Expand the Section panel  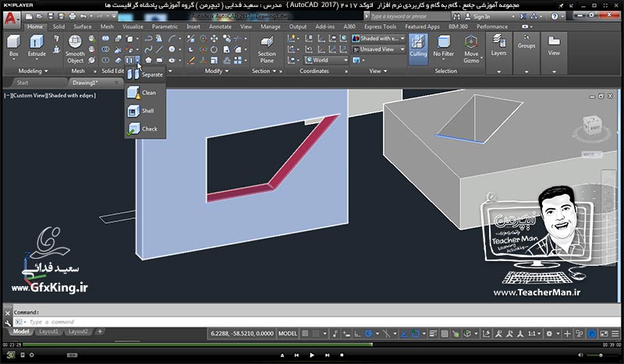coord(264,71)
